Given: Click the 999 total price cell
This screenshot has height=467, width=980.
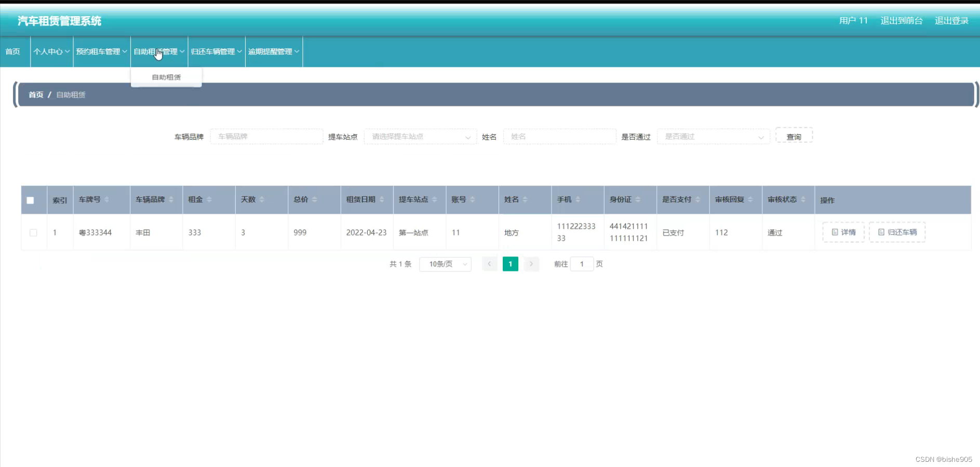Looking at the screenshot, I should pos(300,232).
